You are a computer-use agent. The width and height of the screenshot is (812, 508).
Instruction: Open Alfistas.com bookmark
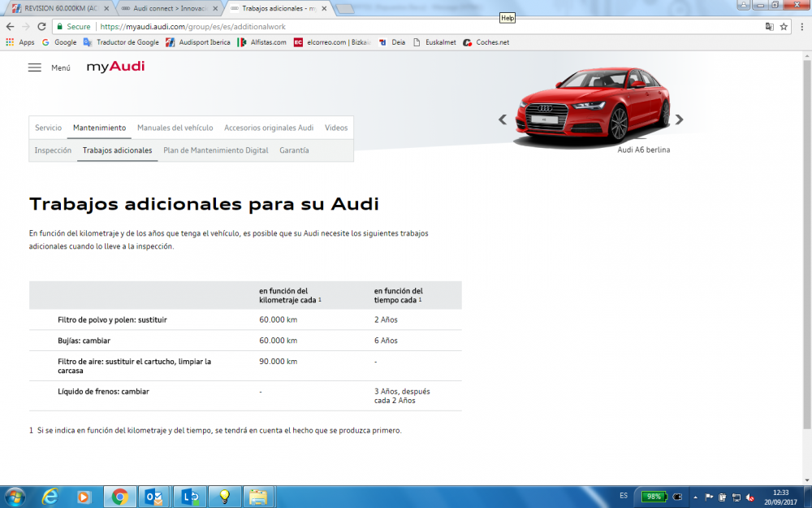click(x=261, y=42)
